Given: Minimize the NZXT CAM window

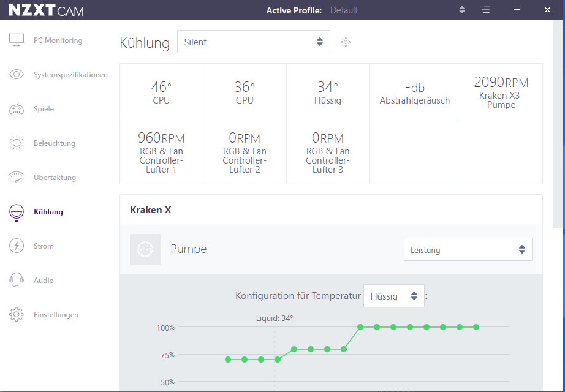Looking at the screenshot, I should coord(517,10).
